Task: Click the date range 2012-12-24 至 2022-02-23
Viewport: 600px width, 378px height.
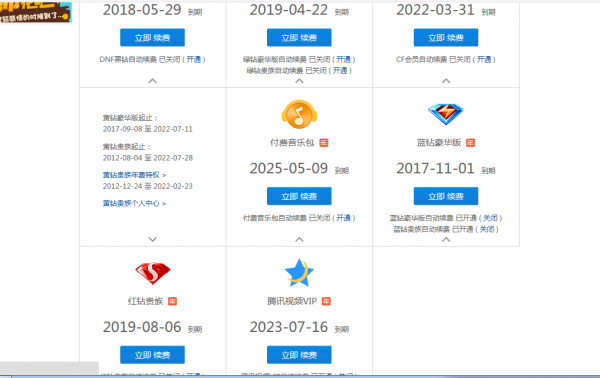Action: 148,186
